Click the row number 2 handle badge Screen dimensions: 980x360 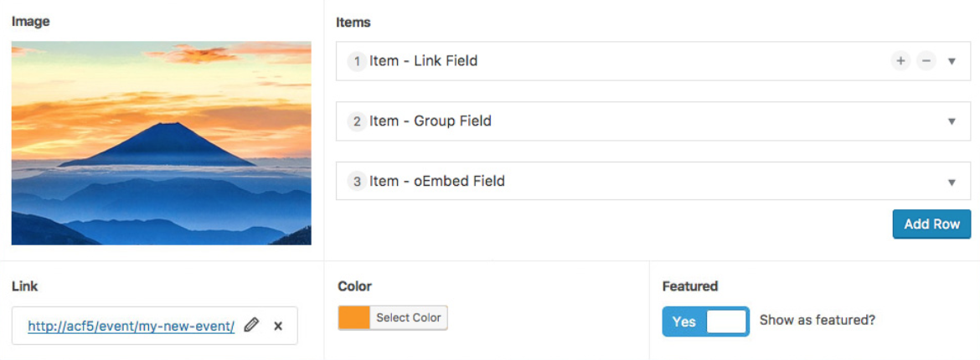click(x=357, y=121)
